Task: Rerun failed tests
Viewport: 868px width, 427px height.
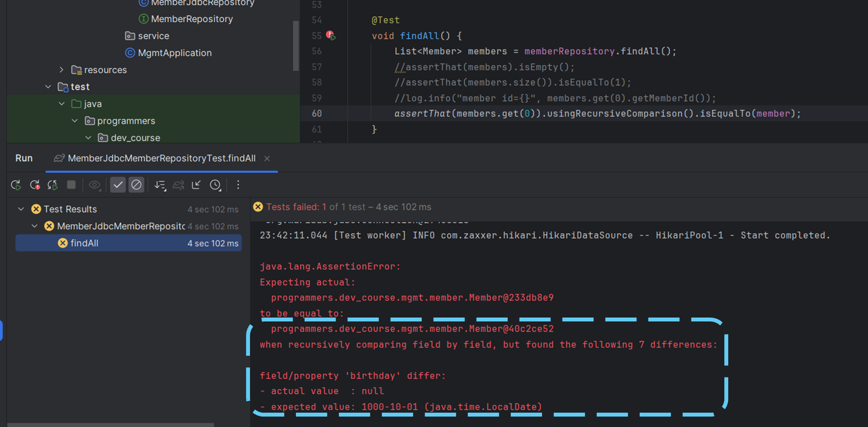Action: click(x=35, y=185)
